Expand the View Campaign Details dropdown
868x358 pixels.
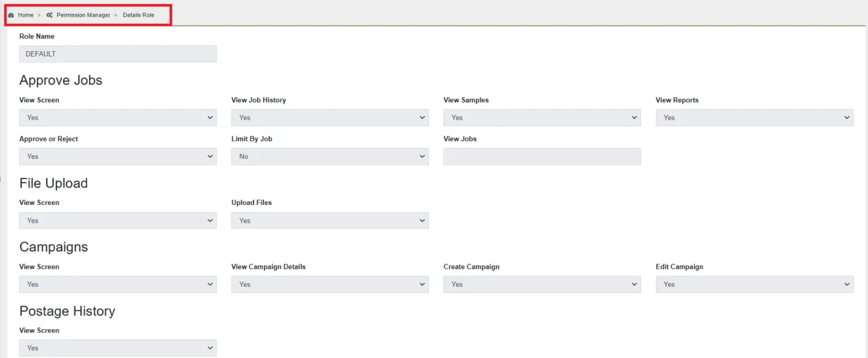[x=330, y=284]
